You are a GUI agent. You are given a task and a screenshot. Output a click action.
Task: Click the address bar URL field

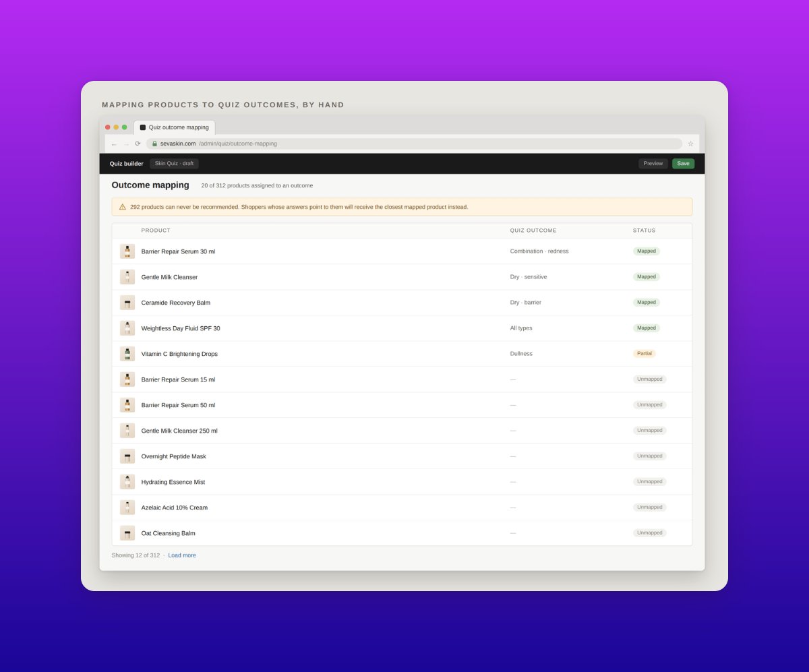[x=414, y=144]
